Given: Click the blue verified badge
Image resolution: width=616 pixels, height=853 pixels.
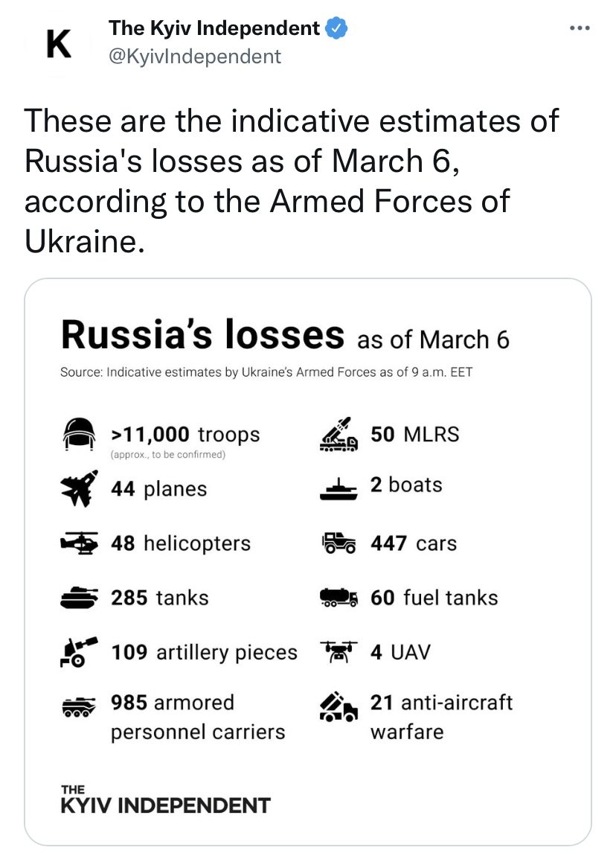Looking at the screenshot, I should (337, 29).
